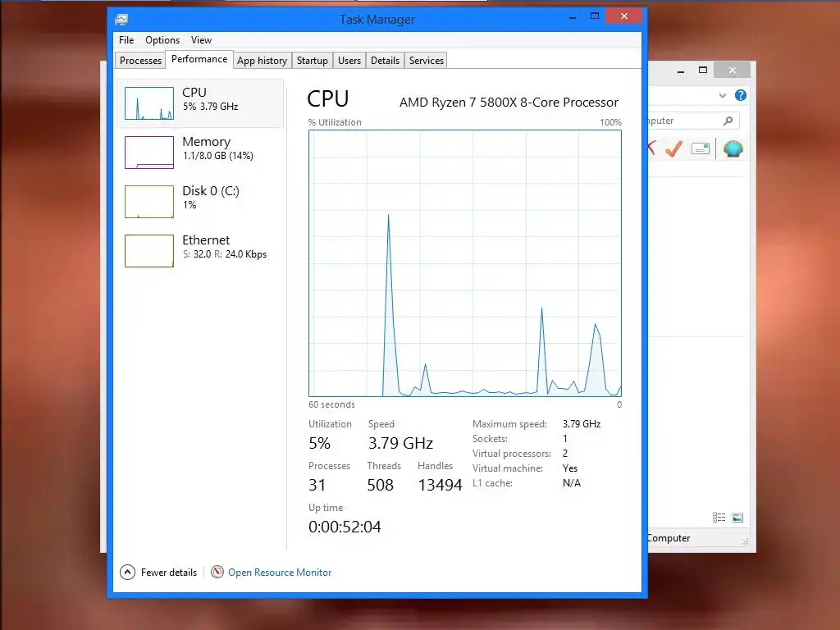Expand the ribbon chevron in background window
This screenshot has height=630, width=840.
pos(722,95)
